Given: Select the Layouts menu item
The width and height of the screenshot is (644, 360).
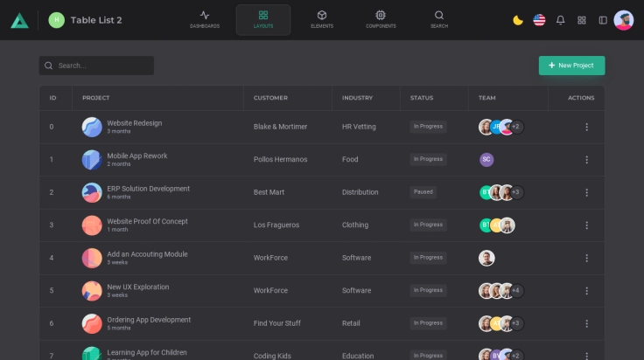Looking at the screenshot, I should click(x=263, y=19).
